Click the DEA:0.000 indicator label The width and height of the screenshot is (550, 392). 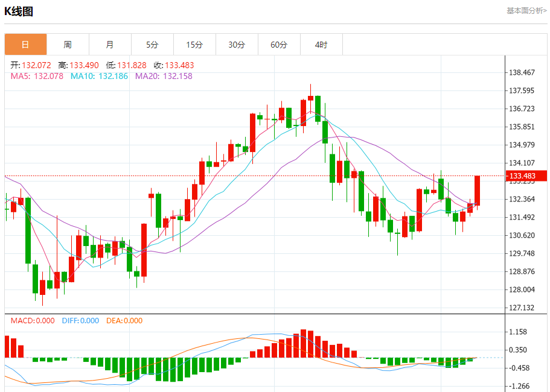point(124,321)
